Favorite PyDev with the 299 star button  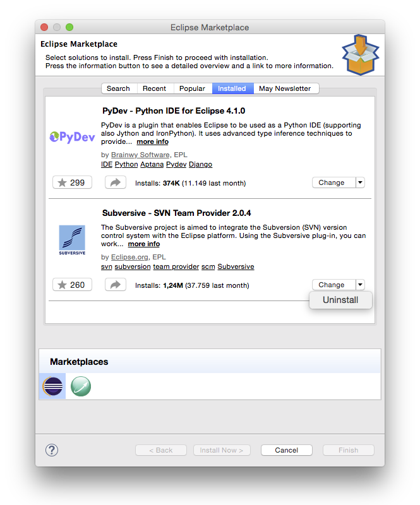72,182
